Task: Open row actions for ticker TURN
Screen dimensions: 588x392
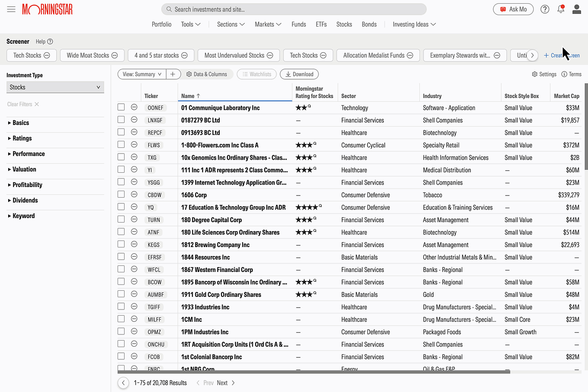Action: point(134,219)
